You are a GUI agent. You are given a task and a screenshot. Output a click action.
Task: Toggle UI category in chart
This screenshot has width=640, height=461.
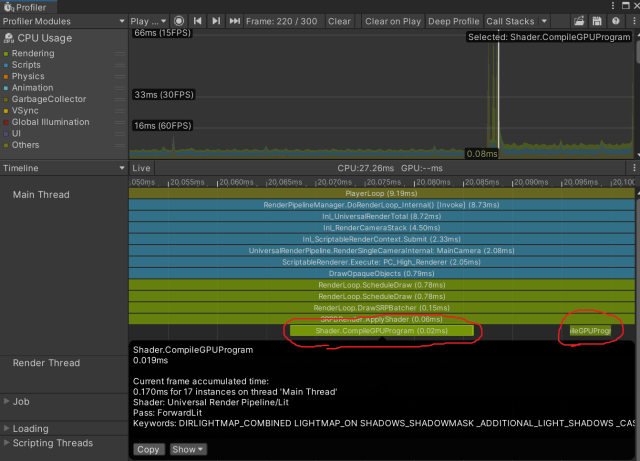click(6, 134)
